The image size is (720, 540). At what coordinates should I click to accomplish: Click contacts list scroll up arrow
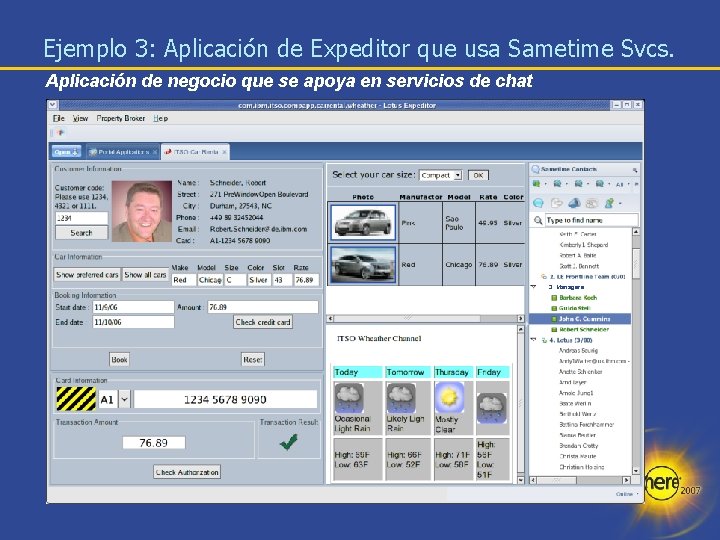[x=636, y=232]
